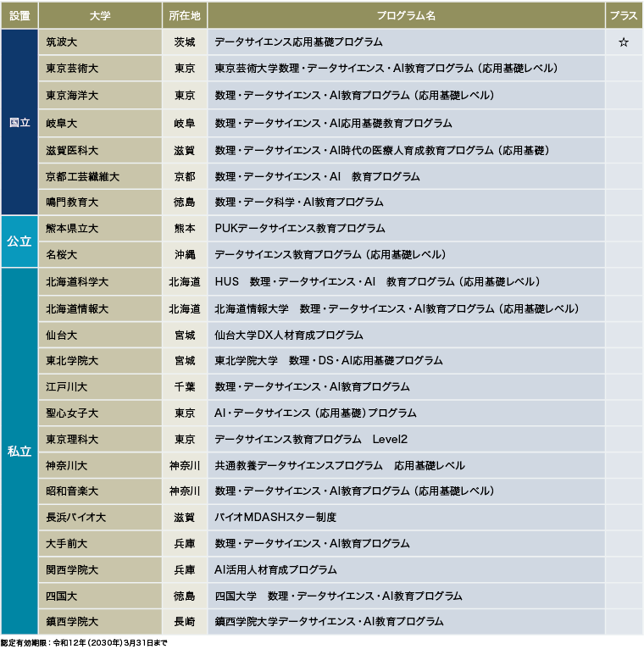Screen dimensions: 644x649
Task: Click university name 昭和音楽大
Action: point(72,491)
